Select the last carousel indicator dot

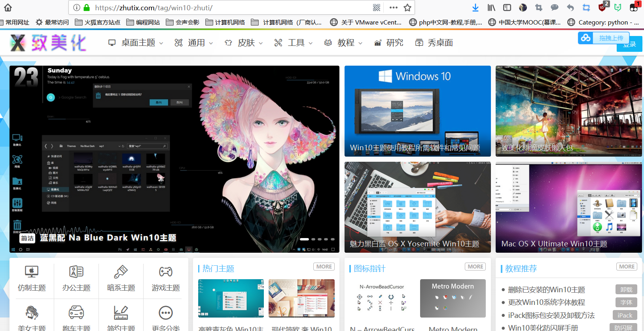tap(333, 239)
